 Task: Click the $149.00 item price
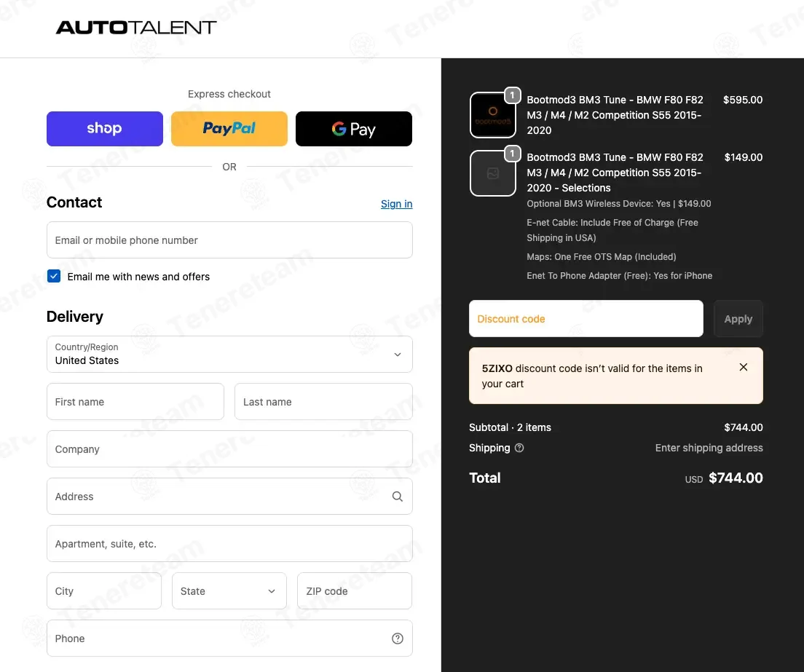(x=744, y=157)
